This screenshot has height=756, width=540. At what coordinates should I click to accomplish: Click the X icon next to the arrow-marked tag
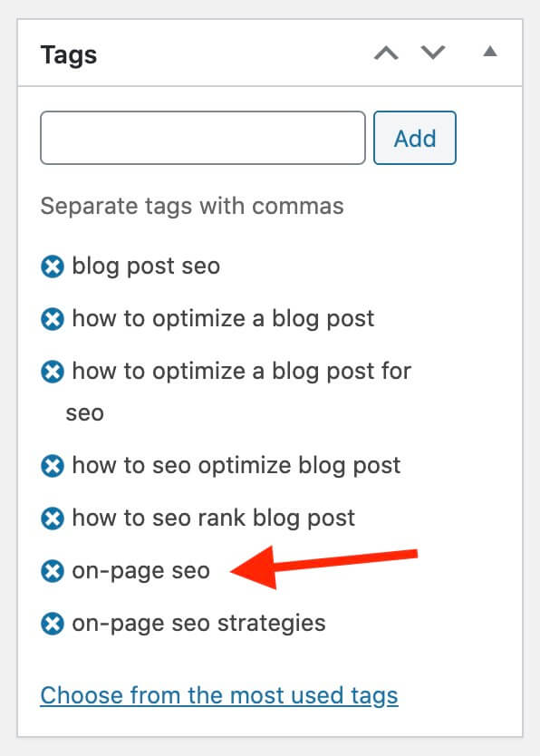[52, 571]
